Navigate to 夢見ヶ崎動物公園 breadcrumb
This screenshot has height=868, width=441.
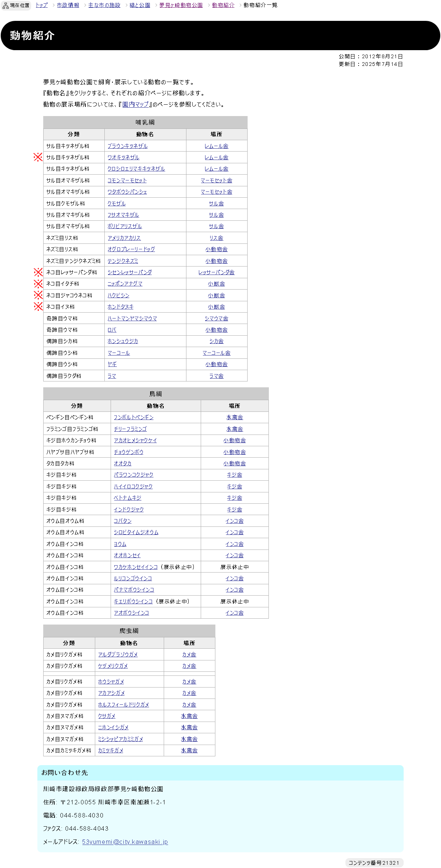[181, 5]
